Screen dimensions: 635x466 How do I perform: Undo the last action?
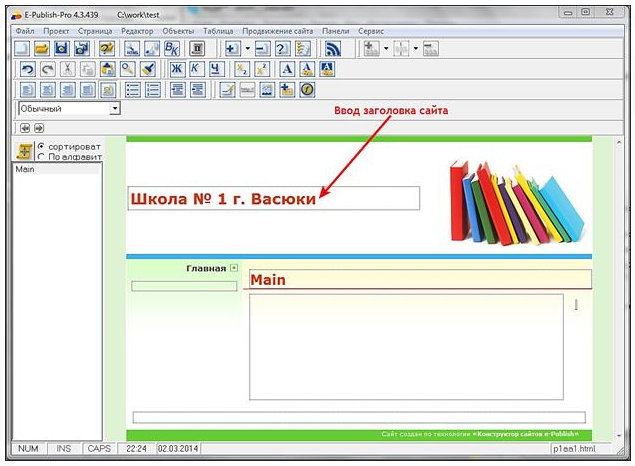coord(28,69)
